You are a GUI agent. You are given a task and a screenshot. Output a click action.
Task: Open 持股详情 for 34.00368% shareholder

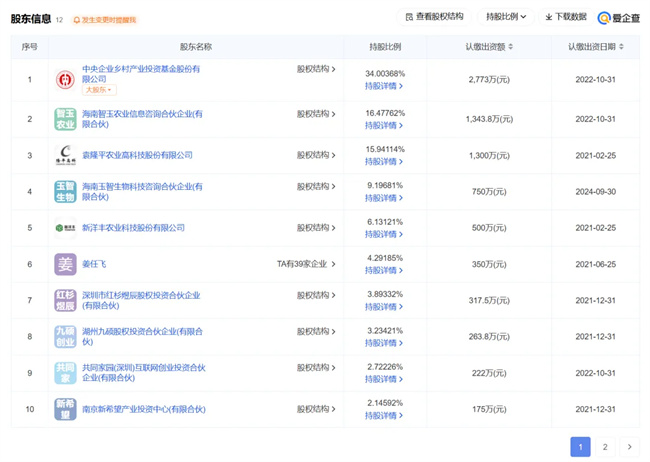tap(384, 87)
